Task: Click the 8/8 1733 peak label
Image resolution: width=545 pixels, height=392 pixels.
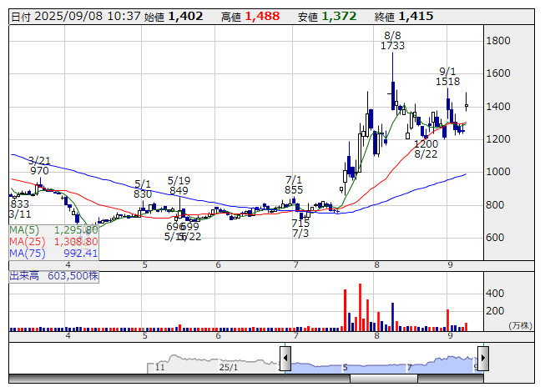Action: click(392, 41)
